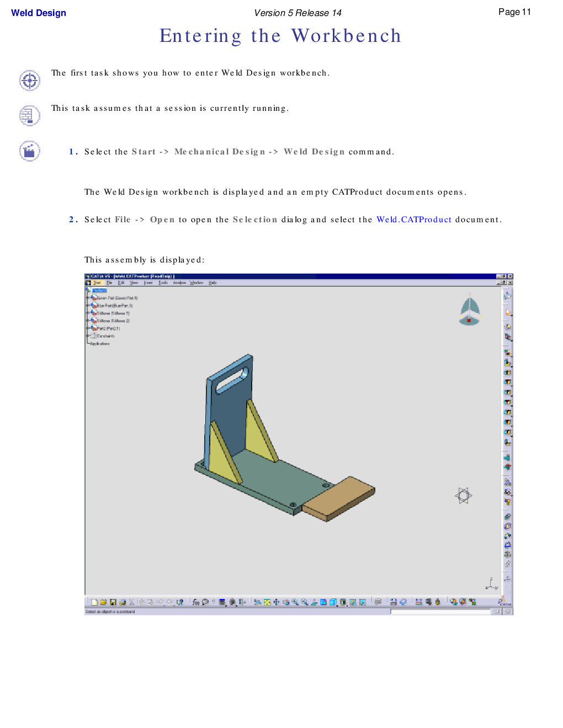Viewport: 563px width, 728px height.
Task: Open the Edit menu
Action: pyautogui.click(x=121, y=283)
